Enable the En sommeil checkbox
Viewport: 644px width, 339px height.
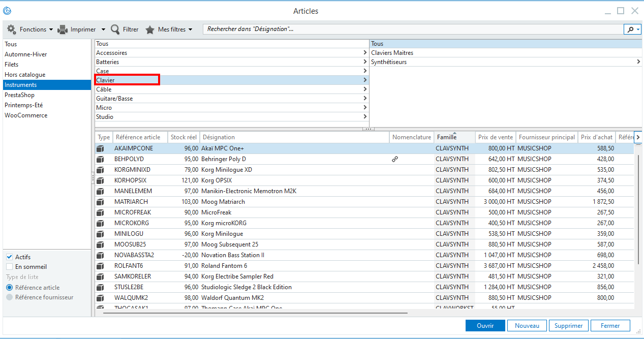9,267
